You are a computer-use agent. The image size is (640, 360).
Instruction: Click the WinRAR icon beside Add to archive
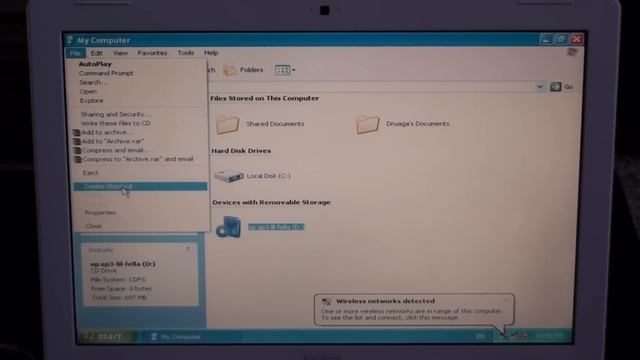coord(76,133)
